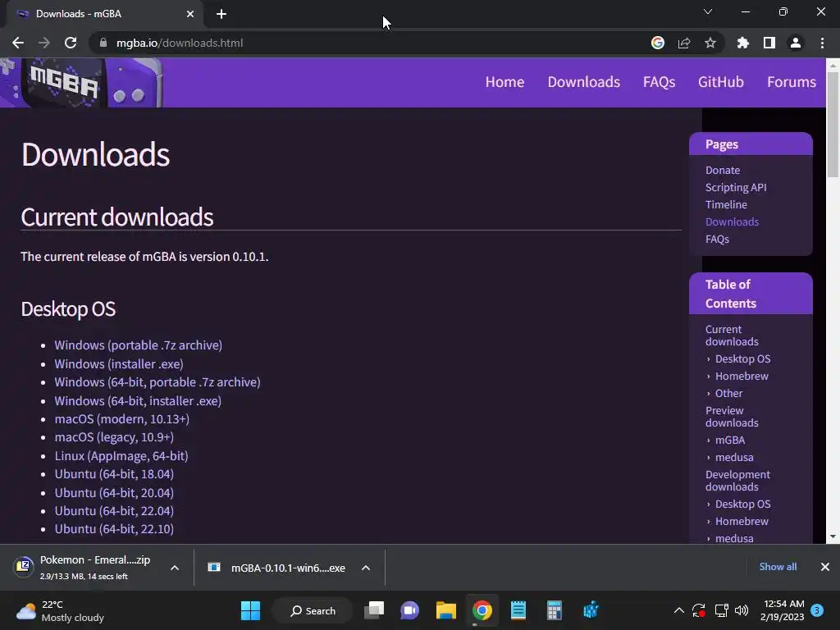
Task: Show all downloads
Action: click(x=778, y=567)
